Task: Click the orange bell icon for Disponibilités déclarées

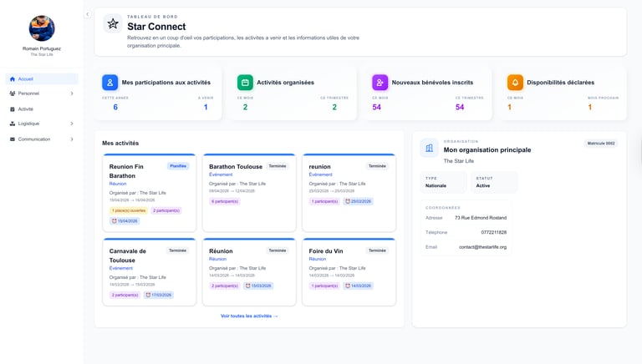Action: (515, 82)
